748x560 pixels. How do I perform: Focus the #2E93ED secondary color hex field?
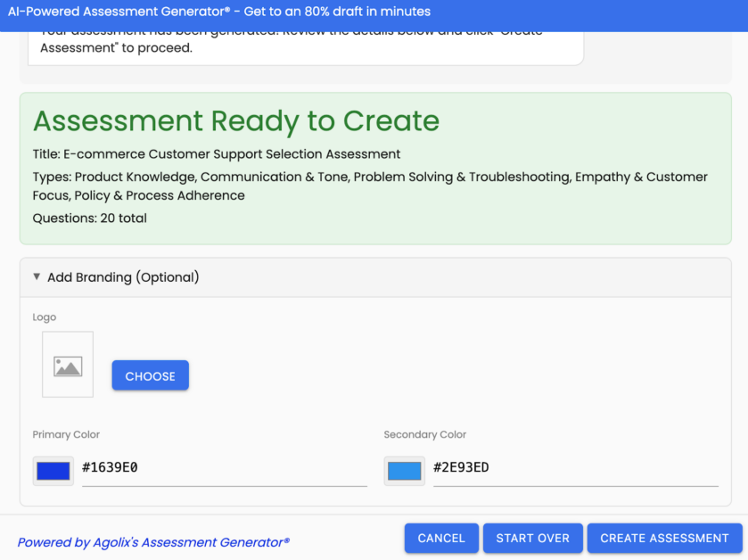coord(574,468)
